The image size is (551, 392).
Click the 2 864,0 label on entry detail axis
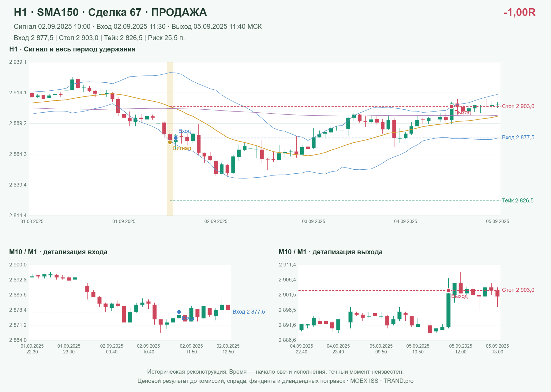click(18, 340)
